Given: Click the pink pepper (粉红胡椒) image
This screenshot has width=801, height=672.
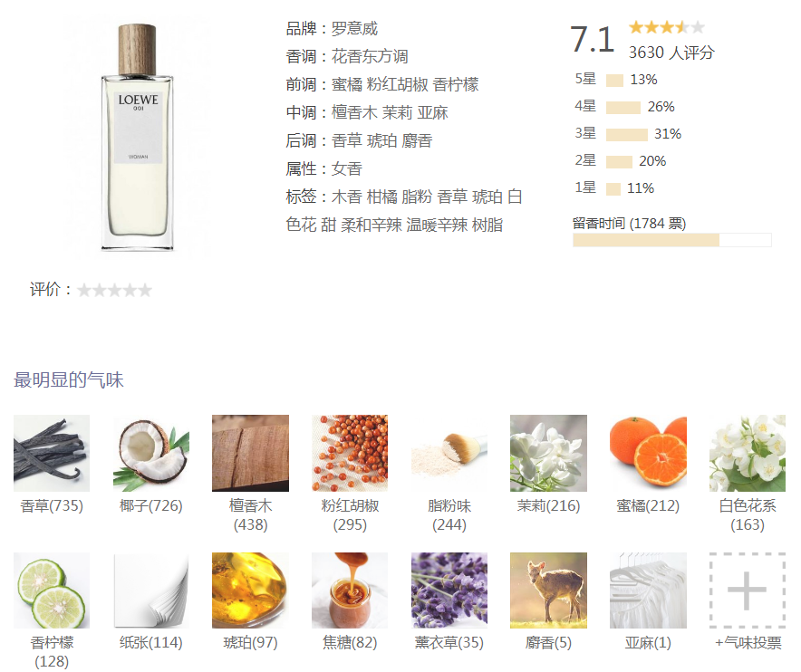Looking at the screenshot, I should pos(350,453).
